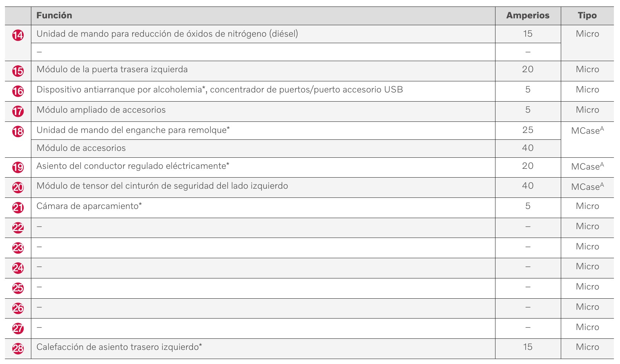The image size is (620, 364).
Task: Click the Amperios column header
Action: click(528, 16)
